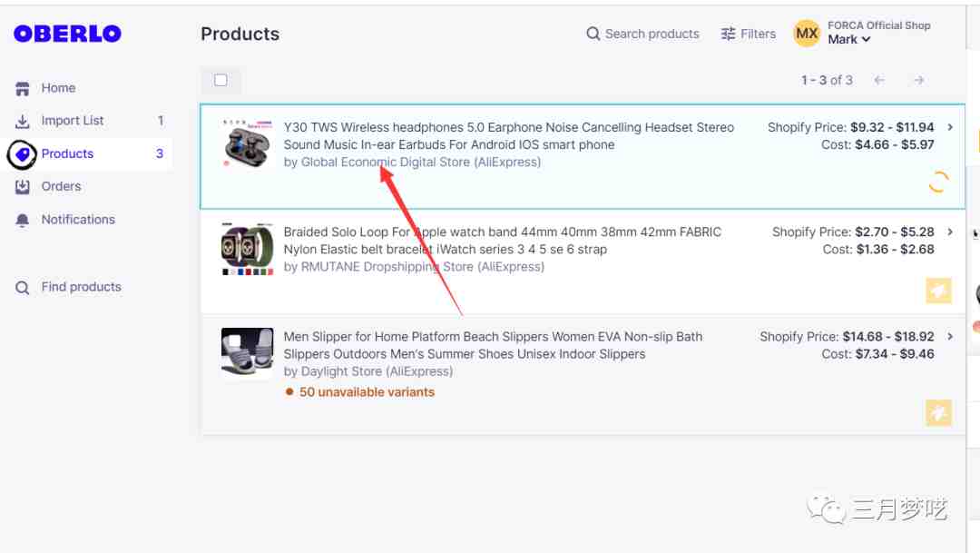Open Find products in the sidebar

click(82, 287)
